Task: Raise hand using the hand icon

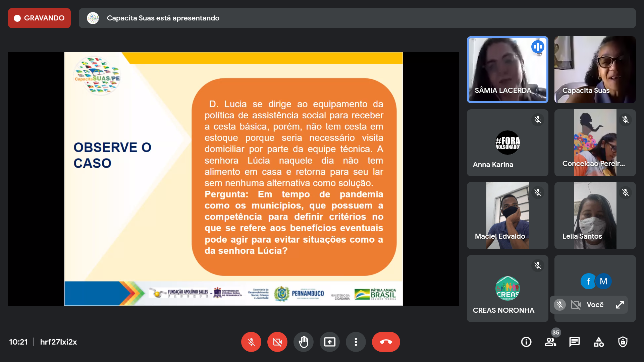Action: pyautogui.click(x=303, y=342)
